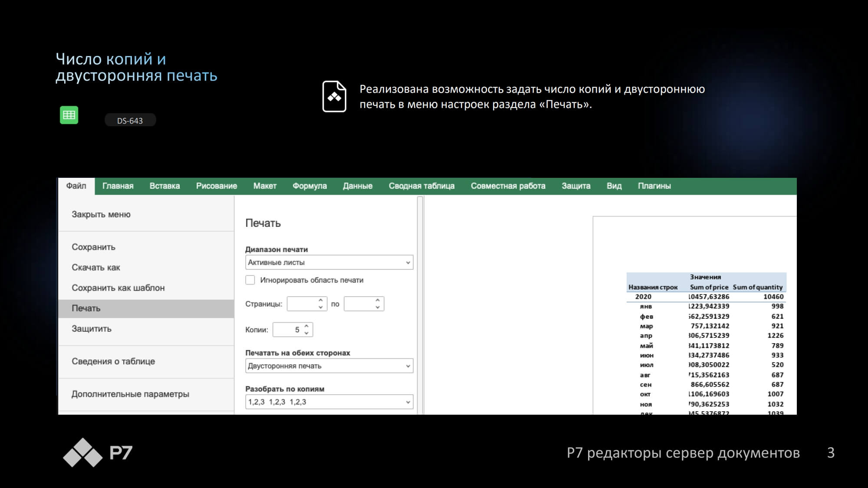Click the green spreadsheet editor icon
The image size is (868, 488).
[x=69, y=115]
